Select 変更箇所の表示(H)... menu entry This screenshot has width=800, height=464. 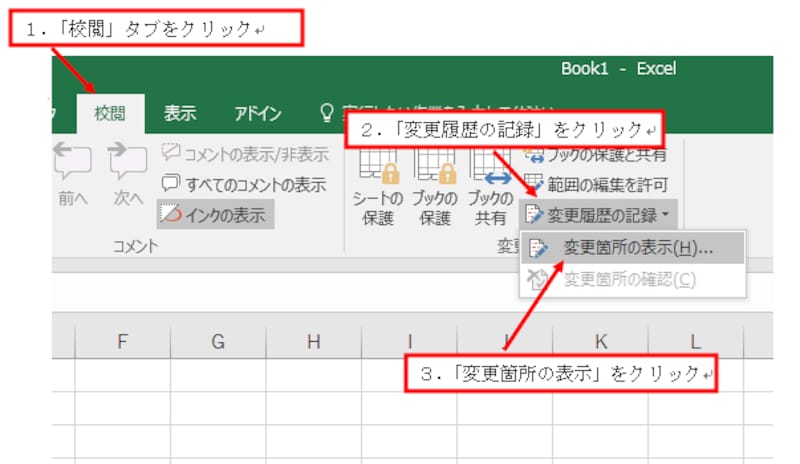[x=633, y=249]
